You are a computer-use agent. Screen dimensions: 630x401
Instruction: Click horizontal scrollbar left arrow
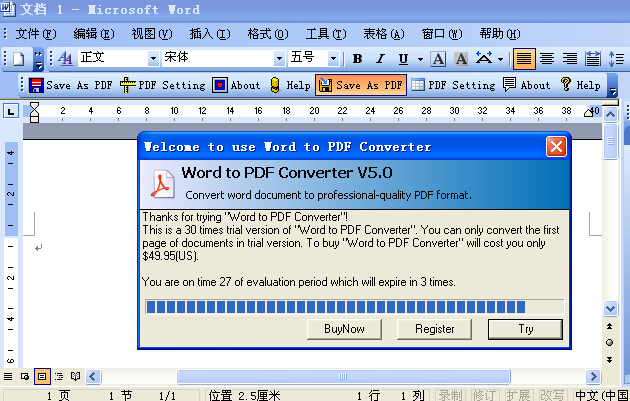pyautogui.click(x=93, y=376)
